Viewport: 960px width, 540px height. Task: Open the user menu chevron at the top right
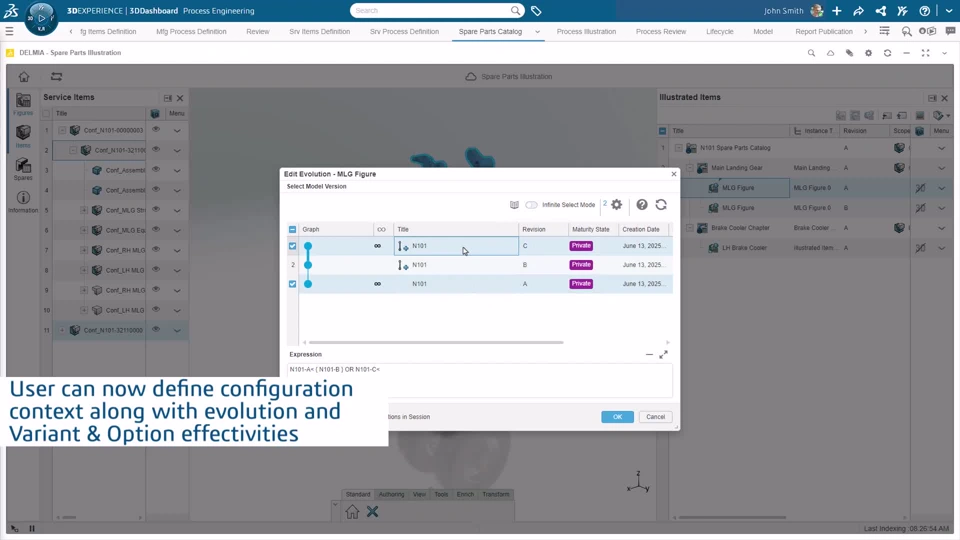point(949,11)
